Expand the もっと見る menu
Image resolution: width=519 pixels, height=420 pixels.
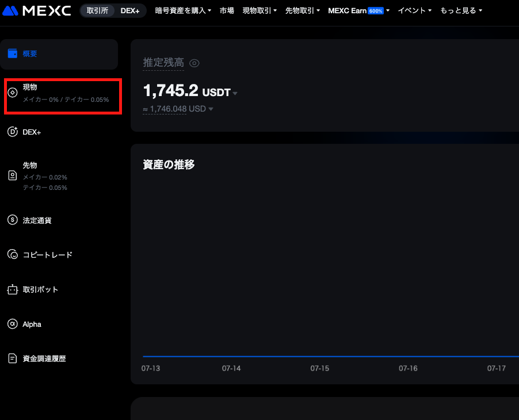coord(461,10)
